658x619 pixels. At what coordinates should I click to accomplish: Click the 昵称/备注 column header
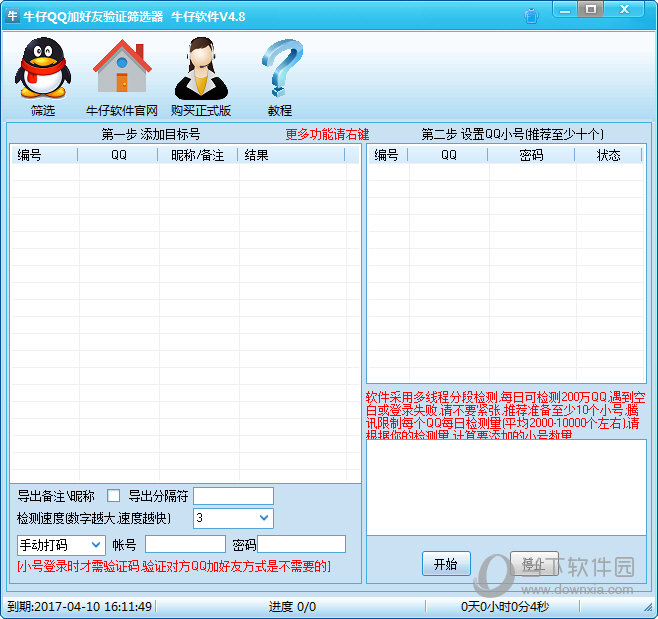198,155
